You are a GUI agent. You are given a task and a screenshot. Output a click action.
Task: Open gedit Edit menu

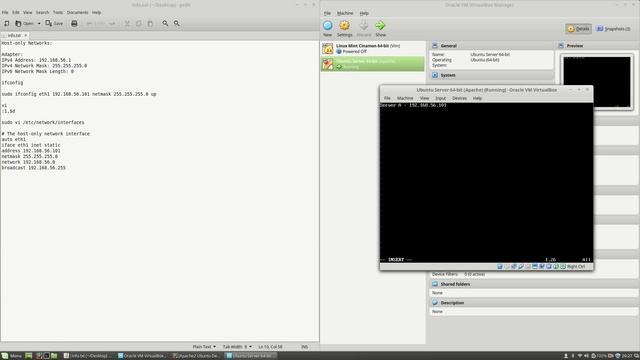tap(16, 13)
